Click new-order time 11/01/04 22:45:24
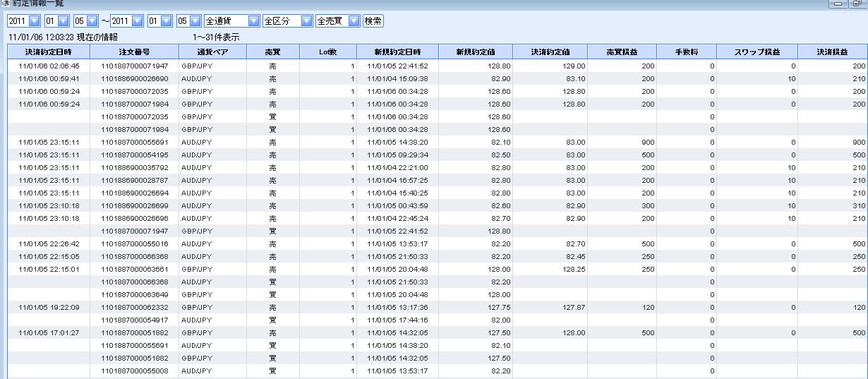Viewport: 868px width, 379px height. coord(397,218)
